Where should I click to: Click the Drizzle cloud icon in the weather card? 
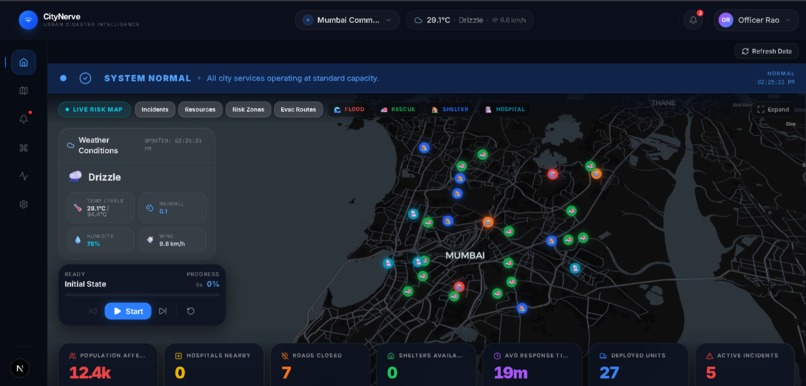click(75, 177)
